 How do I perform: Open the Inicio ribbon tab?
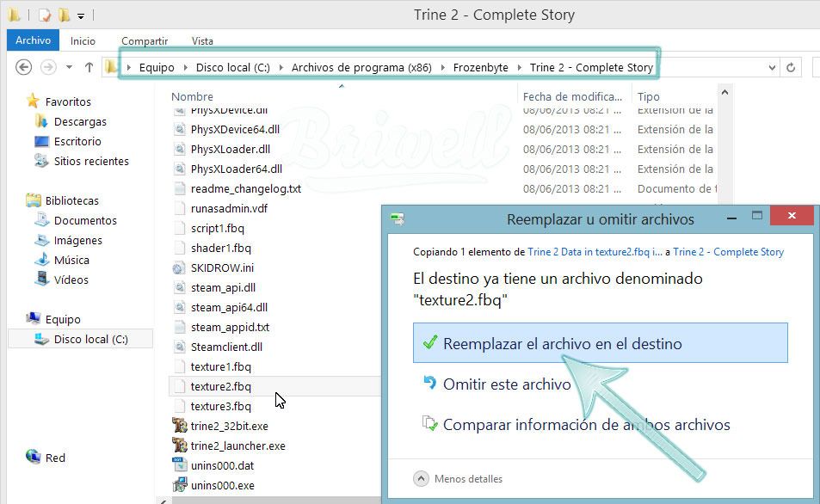click(x=83, y=40)
